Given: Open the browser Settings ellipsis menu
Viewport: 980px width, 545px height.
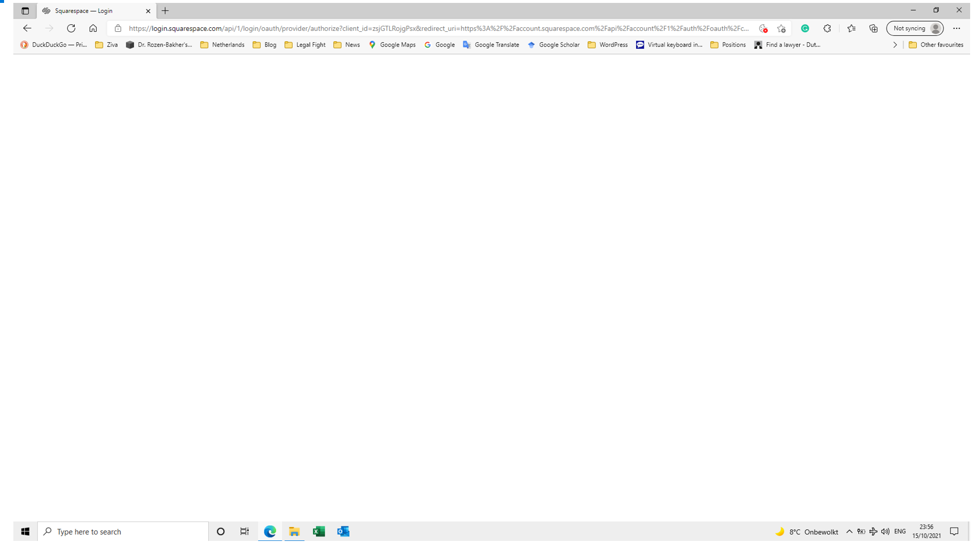Looking at the screenshot, I should coord(957,28).
